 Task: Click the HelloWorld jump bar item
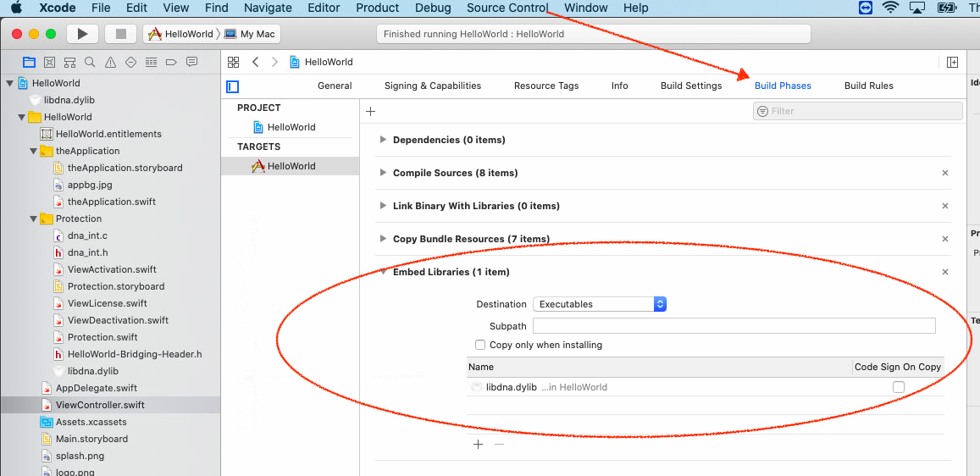(321, 62)
